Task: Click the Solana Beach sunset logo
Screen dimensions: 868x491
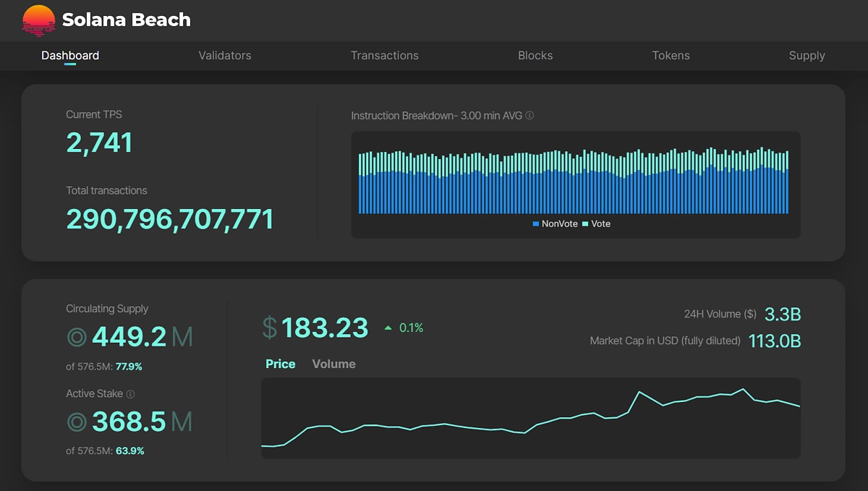Action: pos(38,20)
